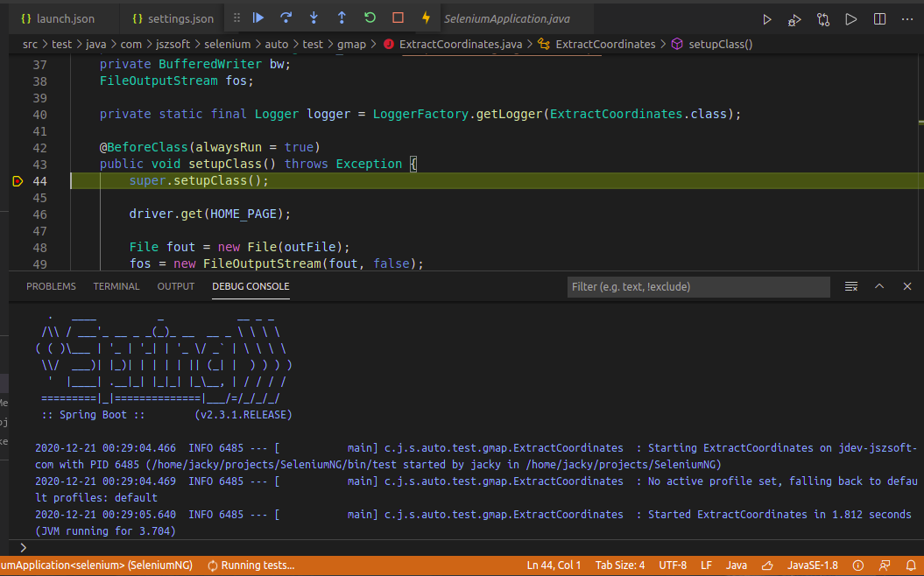This screenshot has width=924, height=576.
Task: Click breadcrumb 'jszsoft'
Action: [173, 44]
